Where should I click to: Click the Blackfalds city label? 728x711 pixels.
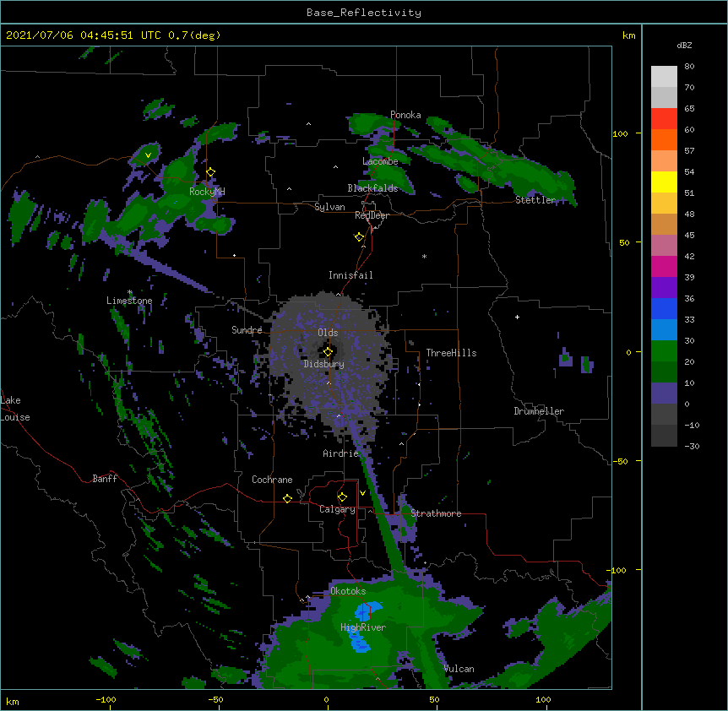372,188
